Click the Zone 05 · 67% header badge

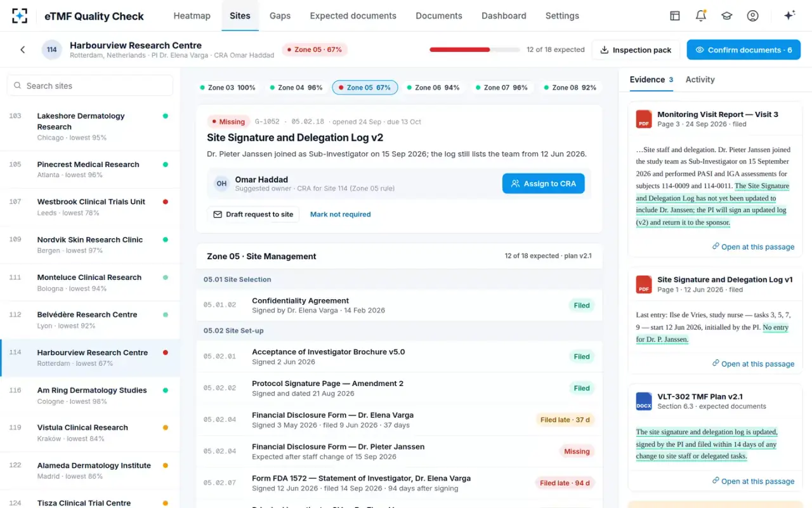pos(315,50)
